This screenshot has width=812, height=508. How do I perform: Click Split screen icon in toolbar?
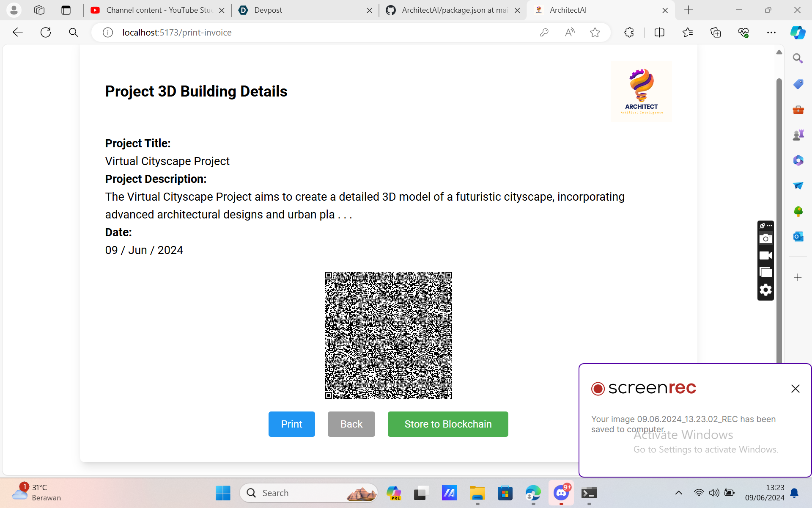(659, 33)
